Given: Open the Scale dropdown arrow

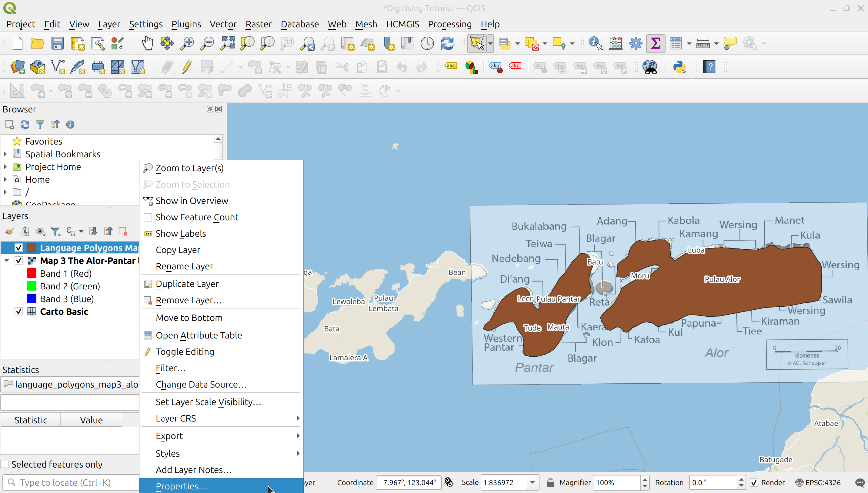Looking at the screenshot, I should [x=532, y=482].
